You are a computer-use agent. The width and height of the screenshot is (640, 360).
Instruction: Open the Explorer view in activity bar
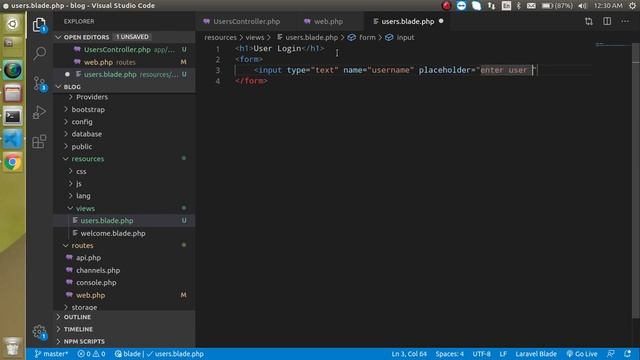pos(39,25)
